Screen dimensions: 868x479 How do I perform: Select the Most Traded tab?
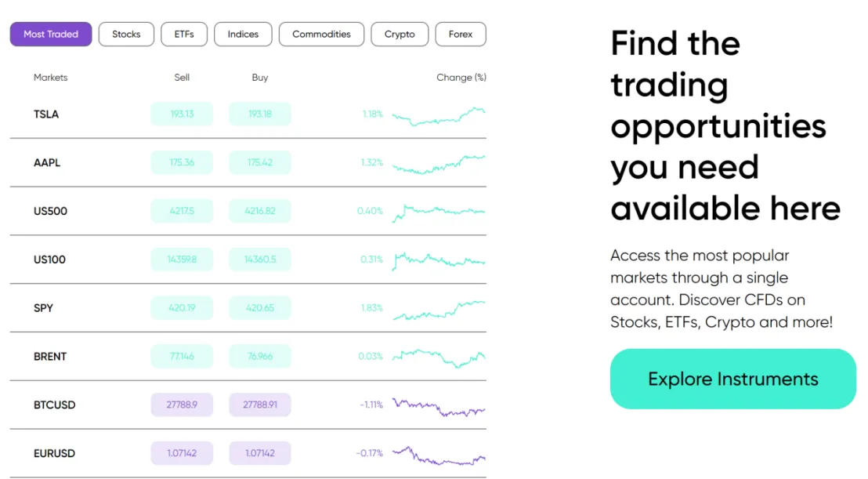click(x=51, y=34)
